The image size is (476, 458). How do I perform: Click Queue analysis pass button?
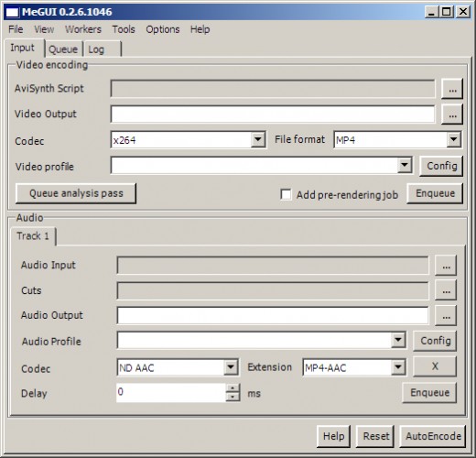(x=76, y=193)
